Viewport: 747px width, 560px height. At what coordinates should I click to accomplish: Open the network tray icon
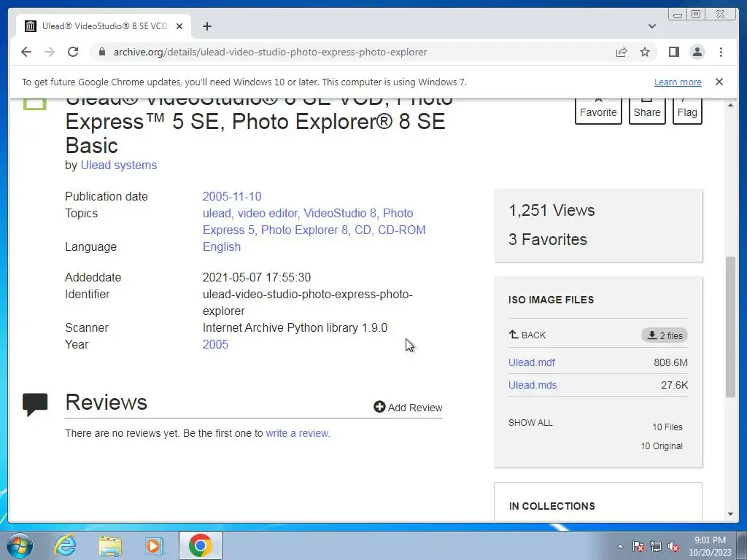656,546
